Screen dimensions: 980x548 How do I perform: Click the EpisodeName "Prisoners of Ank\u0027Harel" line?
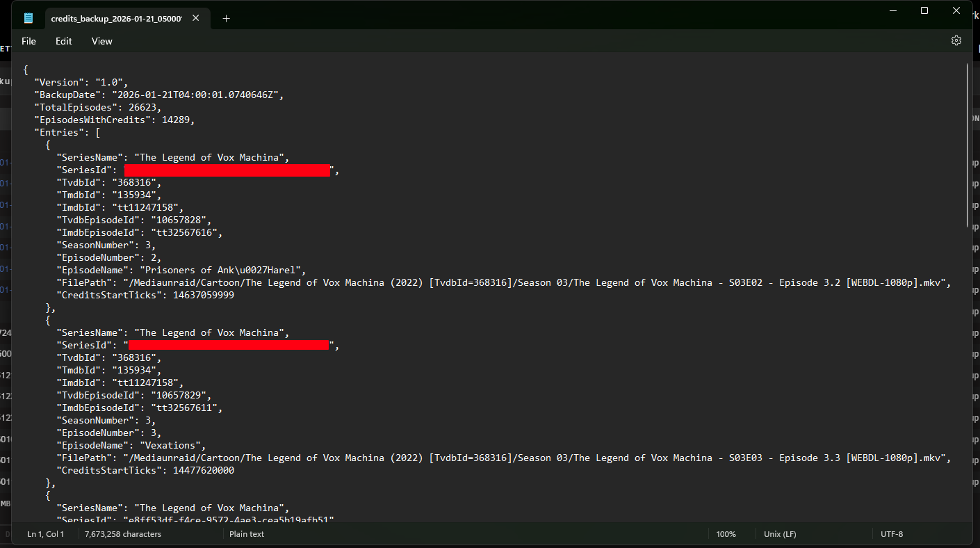[x=181, y=270]
